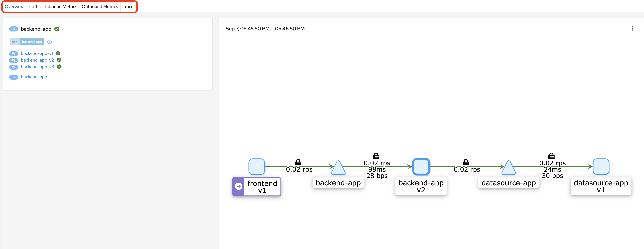Click the app backend-app label chip

[27, 42]
